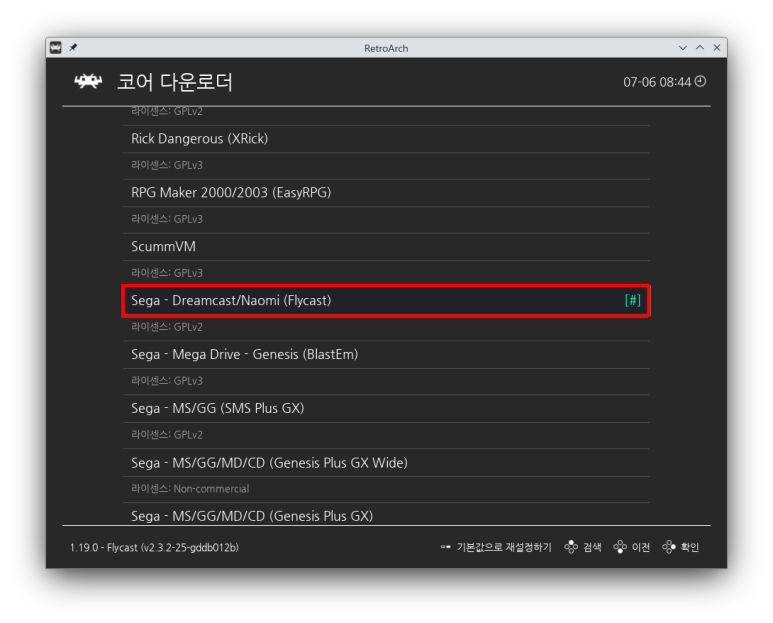Select Sega - MS/GG/MD/CD (Genesis Plus GX)
The image size is (773, 623).
[386, 516]
